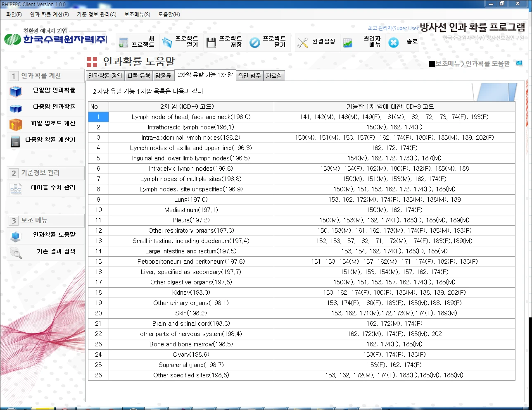532x410 pixels.
Task: Select section header 1 인과 확률 계산
Action: (x=46, y=76)
